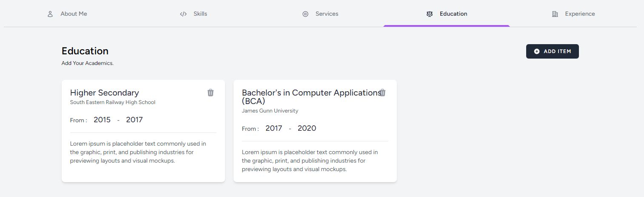The image size is (644, 197).
Task: Click the target icon beside Services
Action: pos(305,14)
